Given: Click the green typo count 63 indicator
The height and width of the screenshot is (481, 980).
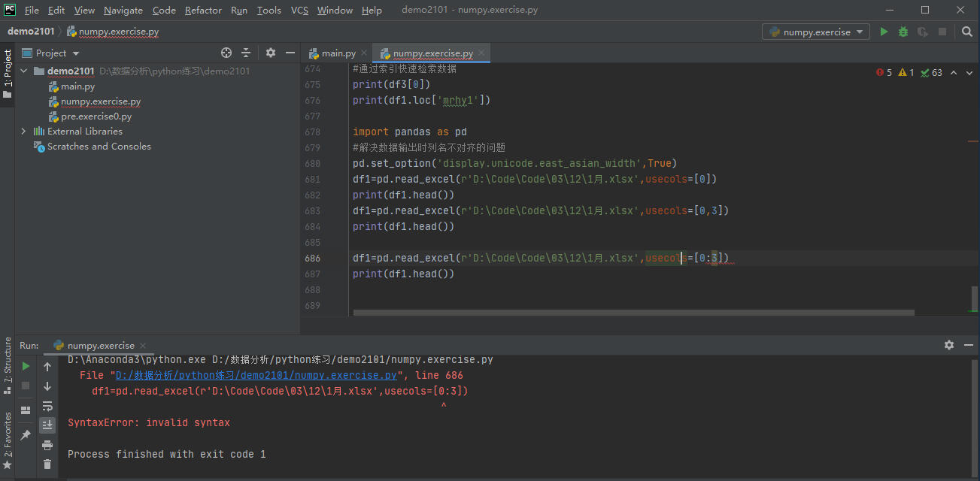Looking at the screenshot, I should pyautogui.click(x=931, y=73).
